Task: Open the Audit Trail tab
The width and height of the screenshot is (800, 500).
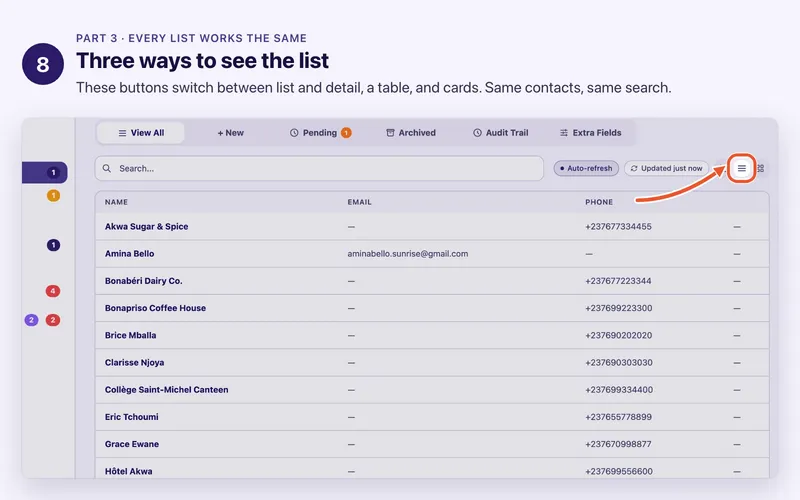Action: click(x=501, y=133)
